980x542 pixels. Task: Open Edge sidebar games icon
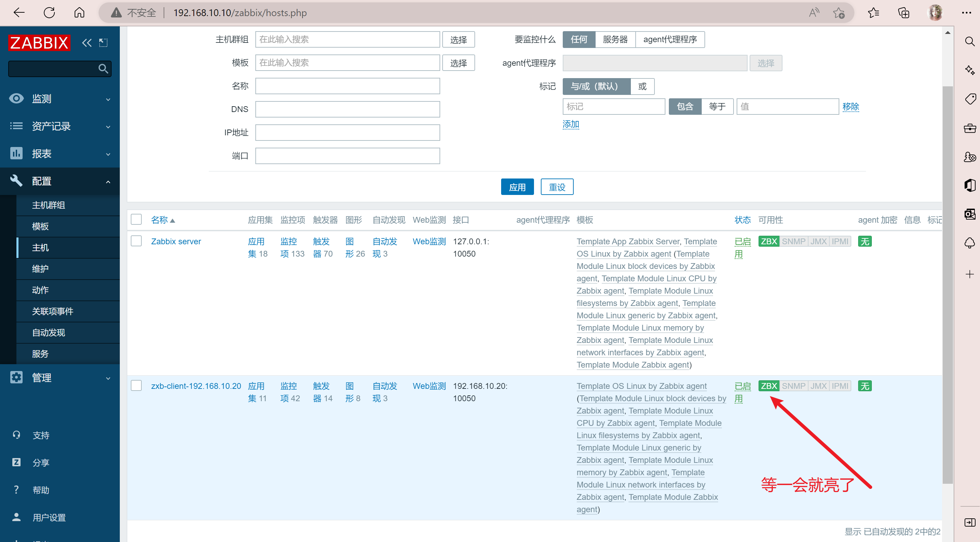[x=970, y=157]
